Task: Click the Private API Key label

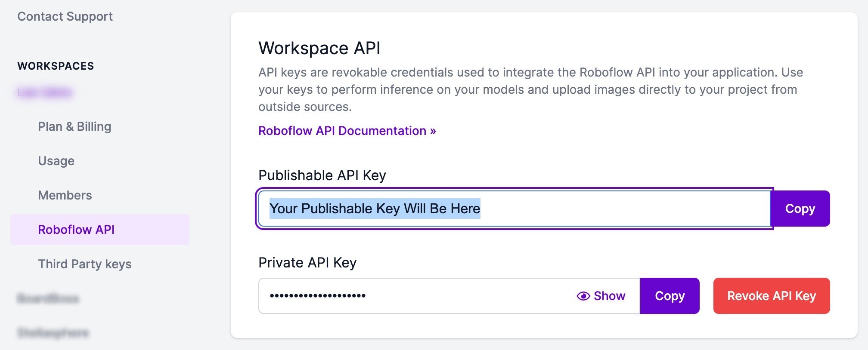Action: point(307,263)
